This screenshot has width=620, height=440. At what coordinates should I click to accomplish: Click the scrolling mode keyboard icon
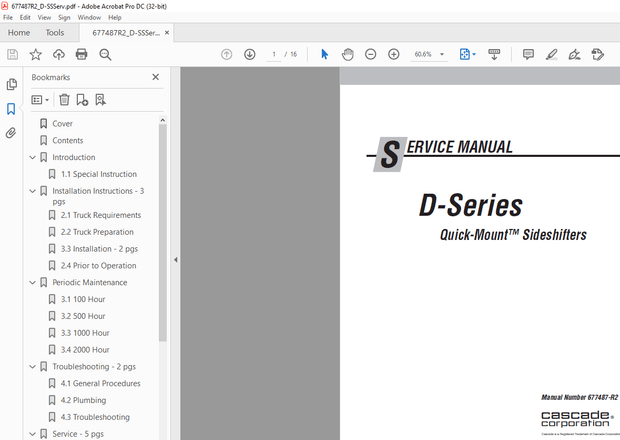click(494, 54)
